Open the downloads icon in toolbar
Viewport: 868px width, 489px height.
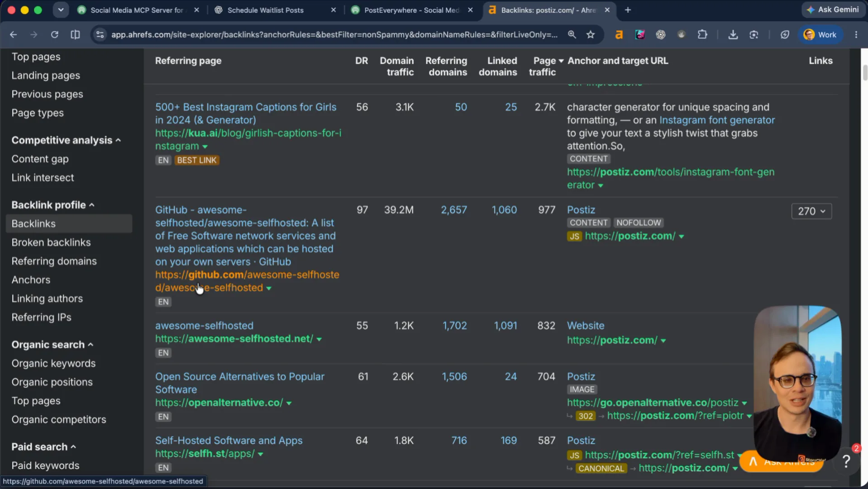(733, 35)
